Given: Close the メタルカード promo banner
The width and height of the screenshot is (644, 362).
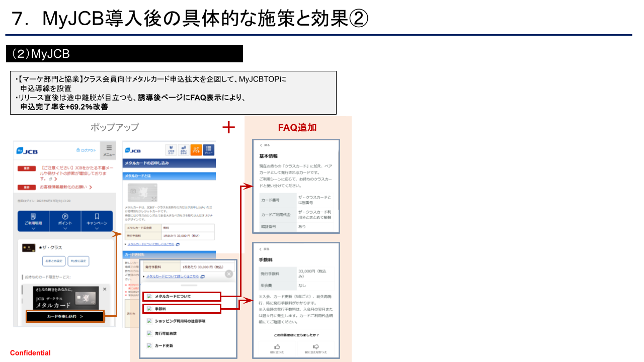Looking at the screenshot, I should (x=105, y=289).
